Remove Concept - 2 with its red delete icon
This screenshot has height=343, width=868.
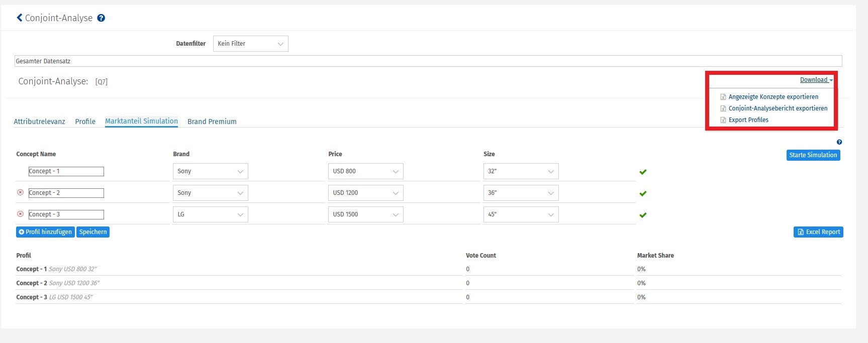[21, 192]
